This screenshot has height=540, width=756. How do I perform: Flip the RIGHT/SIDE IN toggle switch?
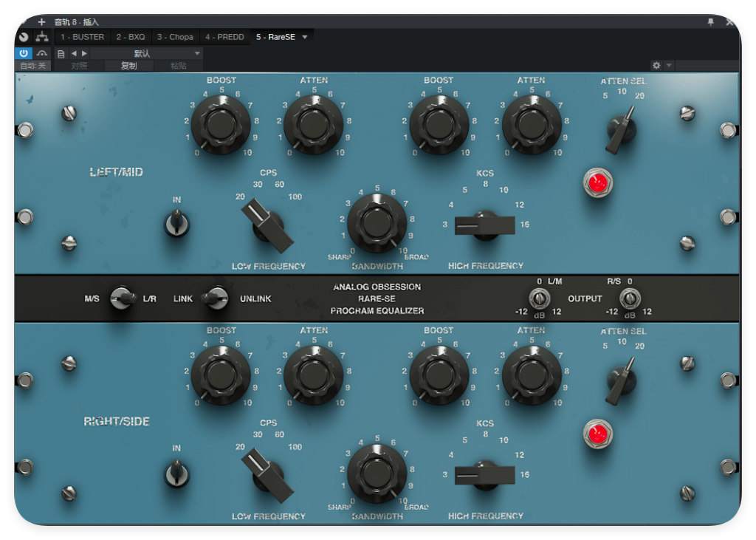coord(177,473)
